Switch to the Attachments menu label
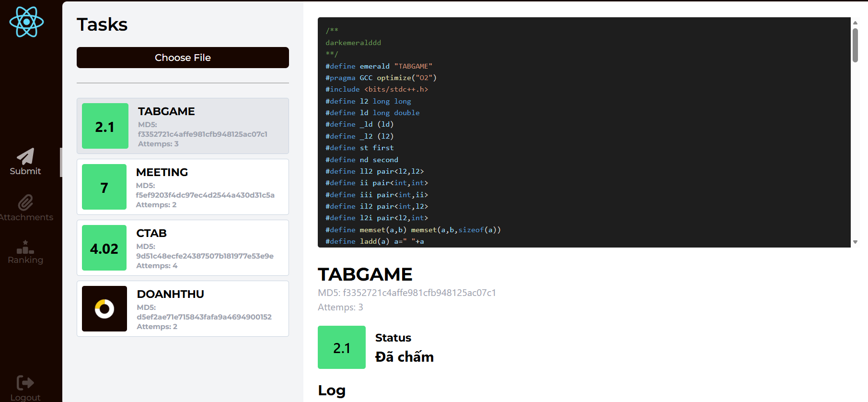Screen dimensions: 868x402 pyautogui.click(x=26, y=217)
